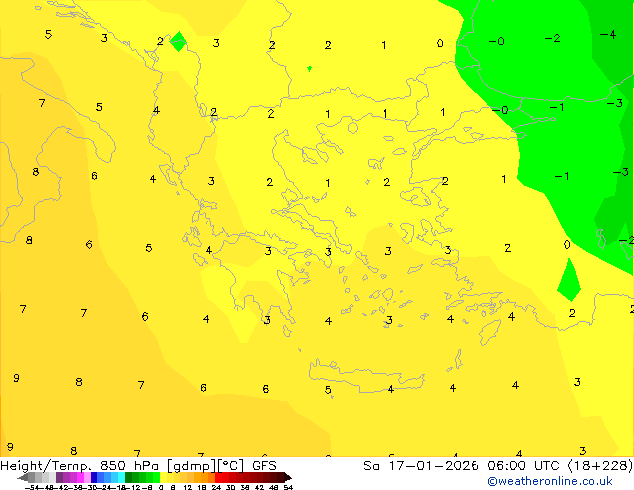
Task: Click the 'Height/Temp. 850 hPa' chart title
Action: (x=79, y=466)
